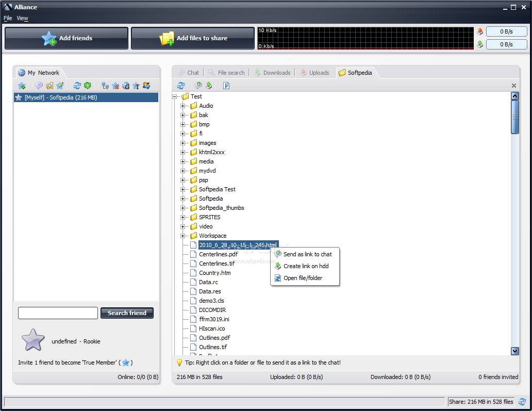Click the open file page-with-arrow toolbar icon

tap(226, 86)
